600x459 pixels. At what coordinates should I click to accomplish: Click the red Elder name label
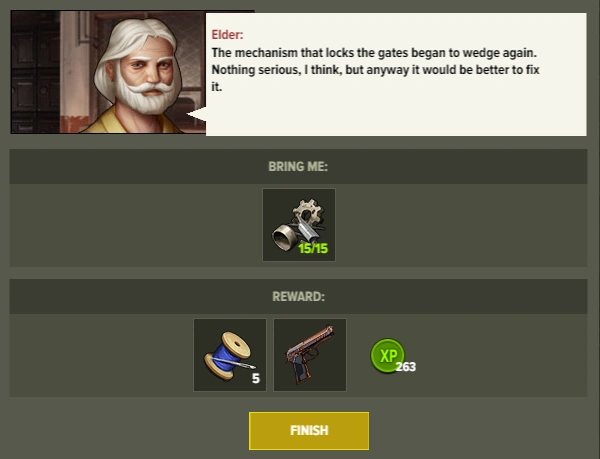(x=227, y=35)
